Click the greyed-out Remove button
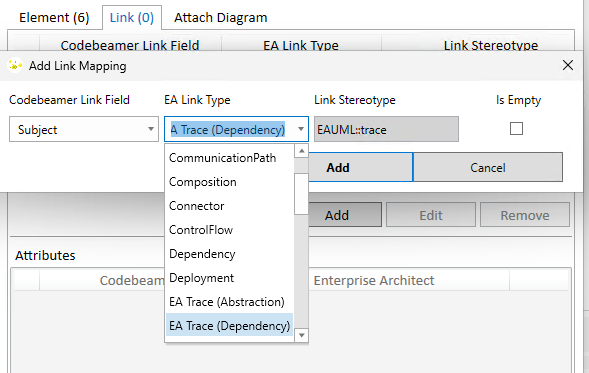This screenshot has height=373, width=589. [x=525, y=215]
